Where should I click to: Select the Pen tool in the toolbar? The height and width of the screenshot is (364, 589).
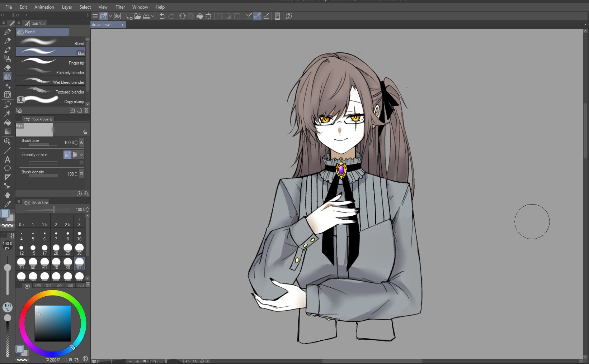pos(8,32)
